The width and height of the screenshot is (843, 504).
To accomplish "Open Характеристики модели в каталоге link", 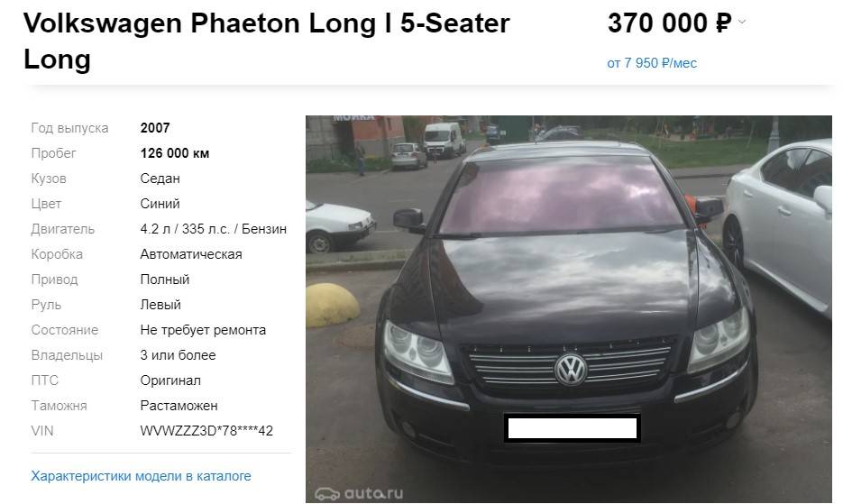I will pos(141,476).
